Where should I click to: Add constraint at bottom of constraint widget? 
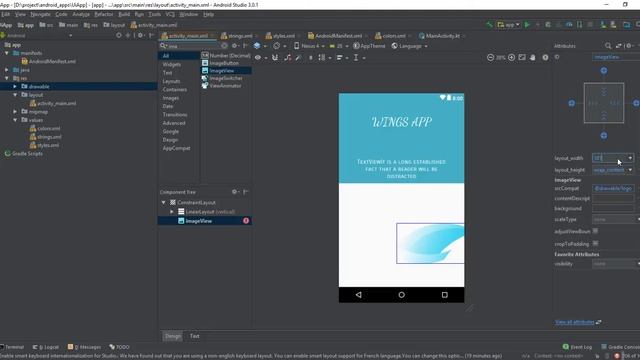tap(604, 136)
